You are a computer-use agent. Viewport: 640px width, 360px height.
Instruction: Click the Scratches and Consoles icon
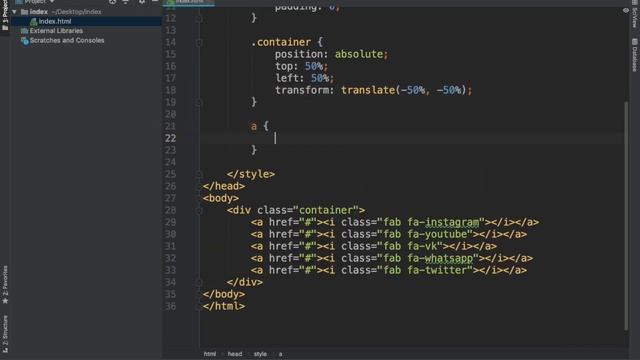click(x=24, y=40)
